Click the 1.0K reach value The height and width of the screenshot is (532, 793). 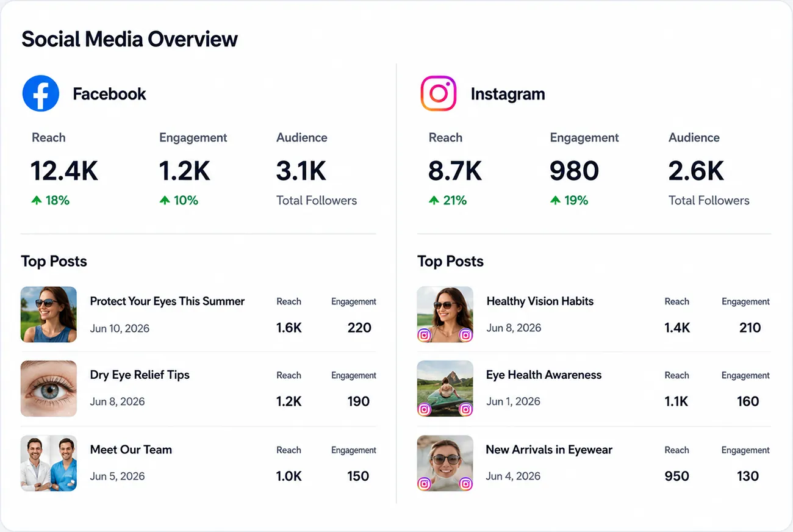click(289, 476)
